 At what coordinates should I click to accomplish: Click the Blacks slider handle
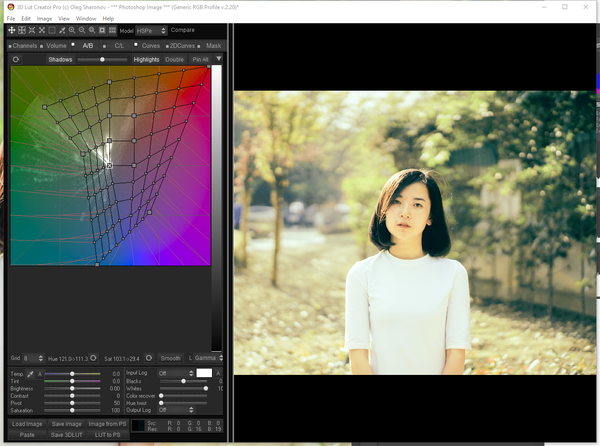(x=183, y=381)
